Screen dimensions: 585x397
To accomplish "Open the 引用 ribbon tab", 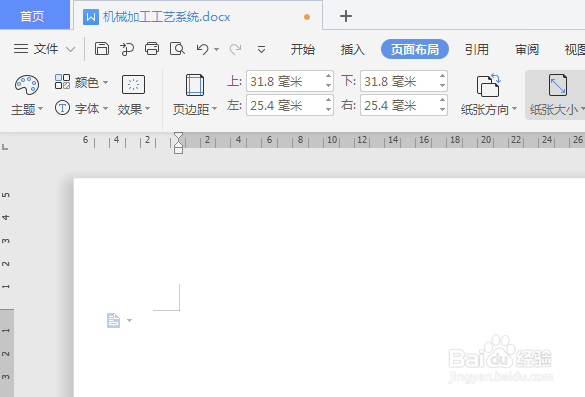I will [476, 49].
